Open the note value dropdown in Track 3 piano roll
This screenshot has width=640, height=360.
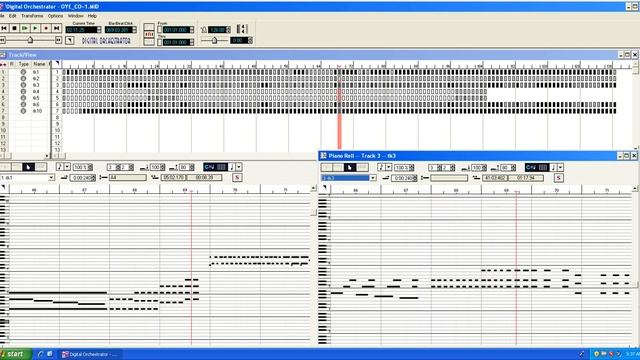pos(389,167)
